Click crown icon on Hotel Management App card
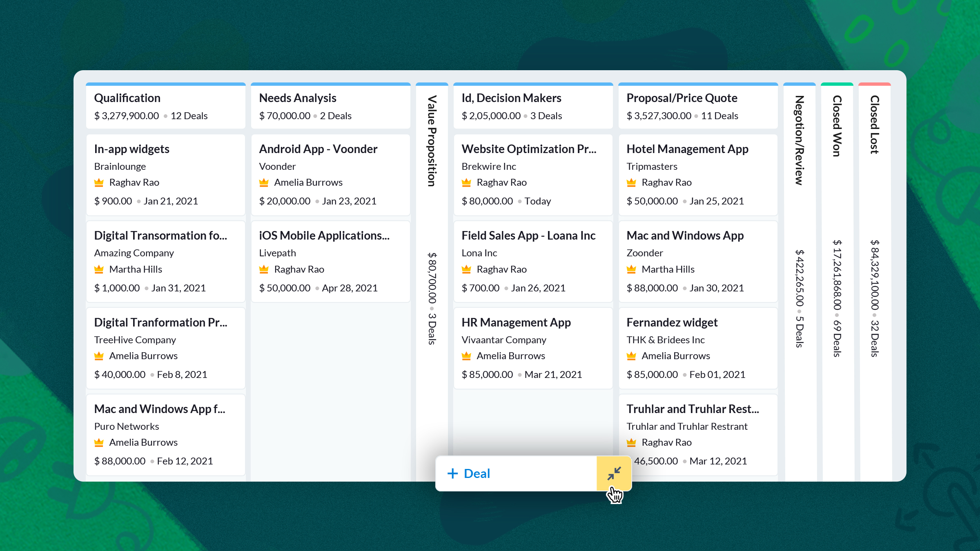The image size is (980, 551). pos(631,182)
